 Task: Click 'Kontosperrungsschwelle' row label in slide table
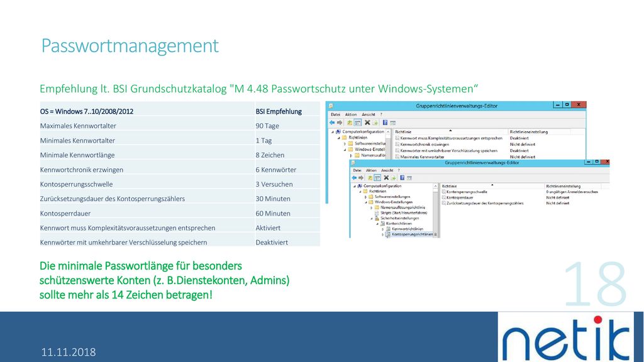(76, 184)
